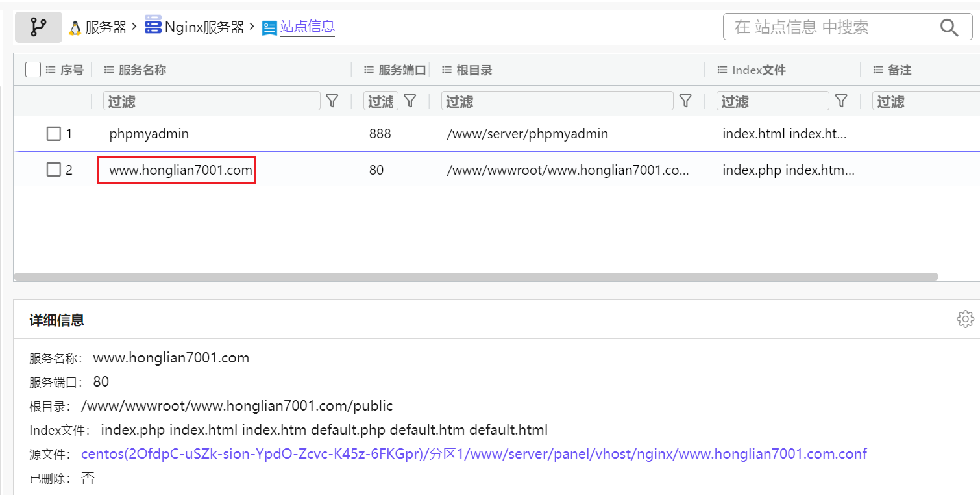Toggle the select-all checkbox in header

point(33,70)
